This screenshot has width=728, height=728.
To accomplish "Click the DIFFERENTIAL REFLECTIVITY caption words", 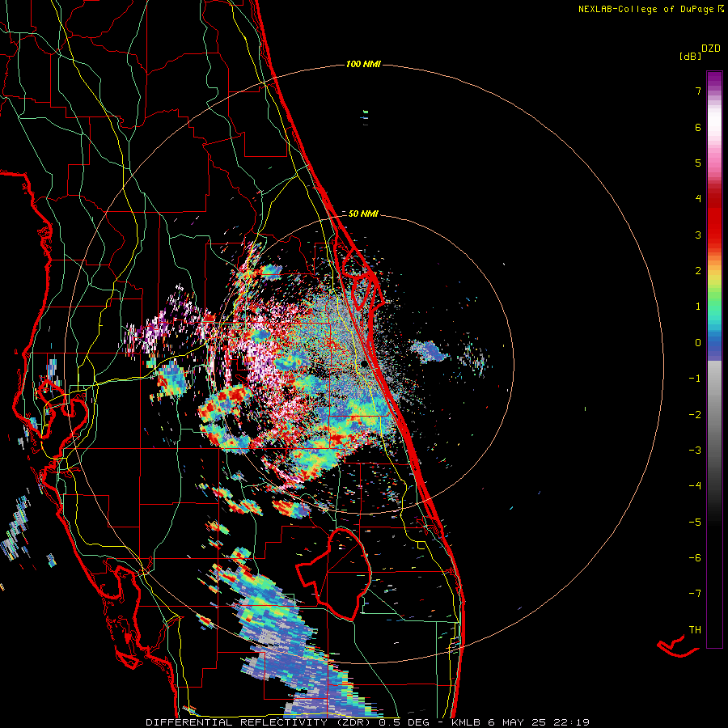I will point(236,722).
